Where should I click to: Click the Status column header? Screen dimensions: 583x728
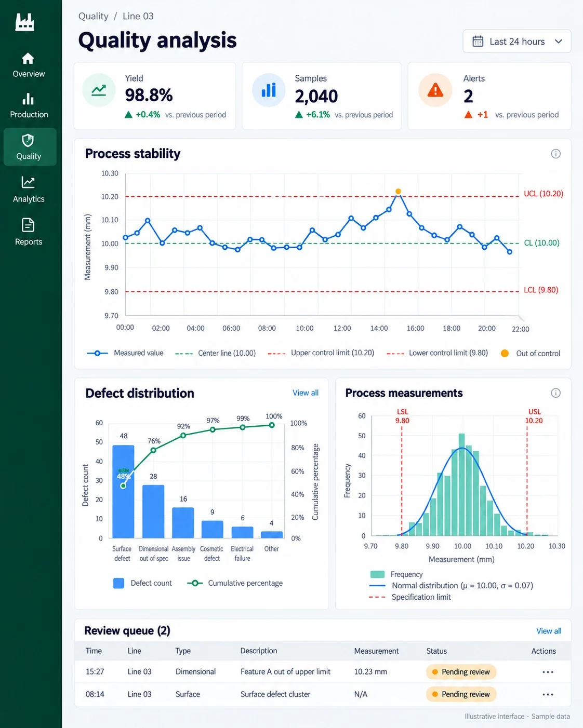coord(436,651)
